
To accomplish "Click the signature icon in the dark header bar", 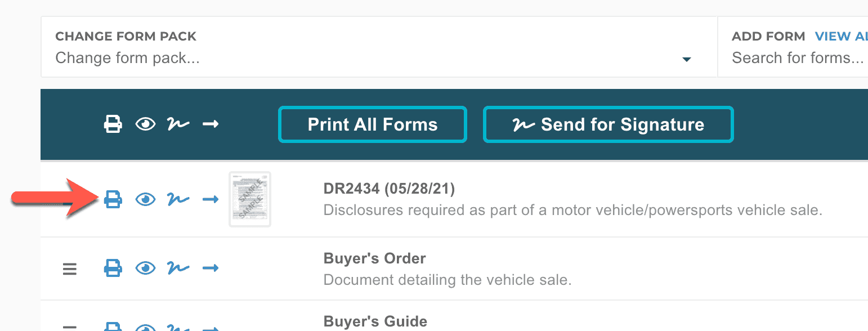I will pyautogui.click(x=178, y=124).
